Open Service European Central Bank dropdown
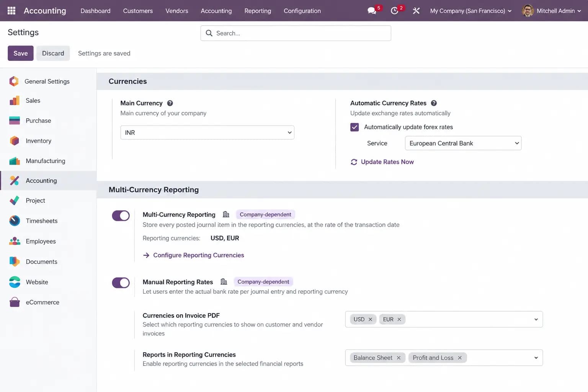 463,143
